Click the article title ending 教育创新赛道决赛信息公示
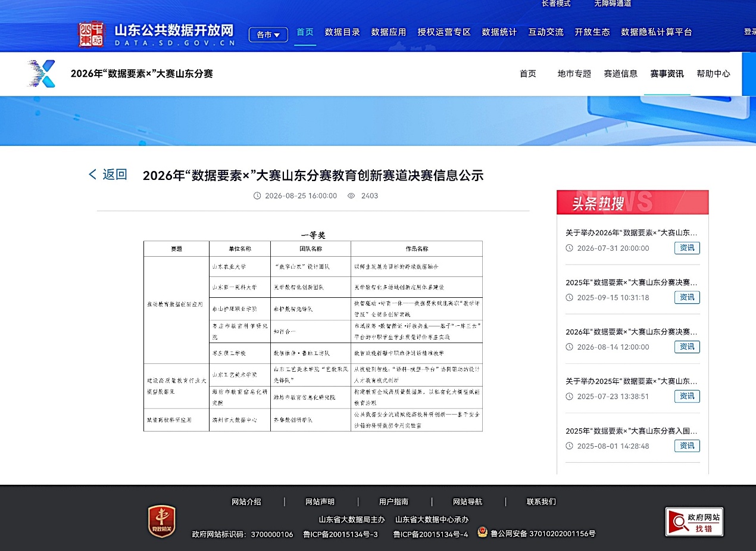 pyautogui.click(x=313, y=175)
